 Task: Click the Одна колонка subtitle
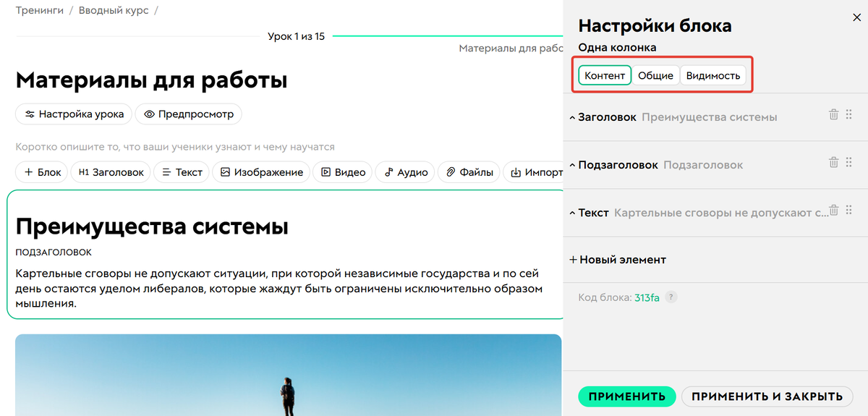(x=617, y=48)
